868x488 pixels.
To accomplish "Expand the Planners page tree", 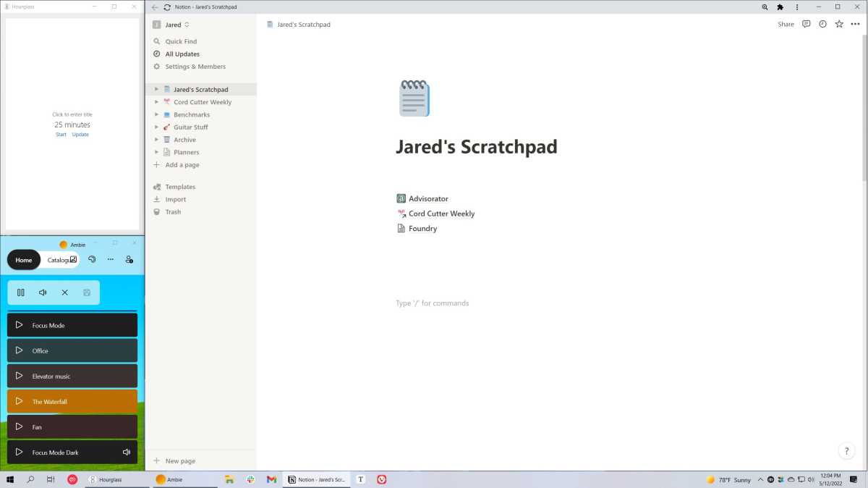I will tap(156, 152).
